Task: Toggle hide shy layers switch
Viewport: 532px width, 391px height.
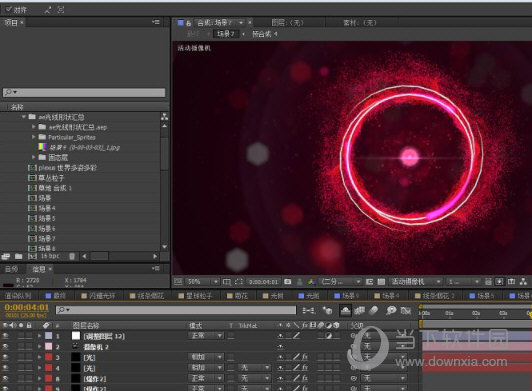Action: point(345,310)
